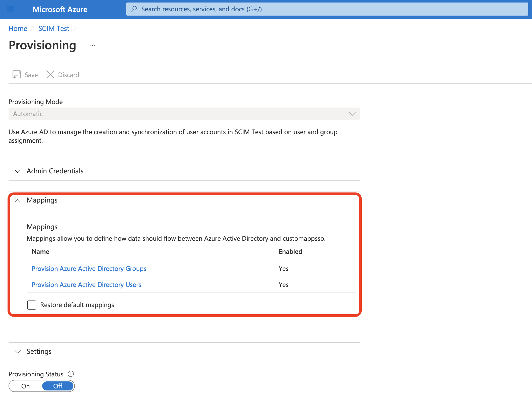Expand the Admin Credentials section
532x398 pixels.
[184, 171]
